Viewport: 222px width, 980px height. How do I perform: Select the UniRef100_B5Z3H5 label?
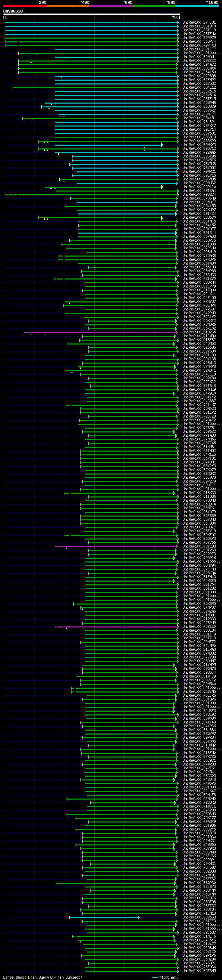[x=199, y=971]
